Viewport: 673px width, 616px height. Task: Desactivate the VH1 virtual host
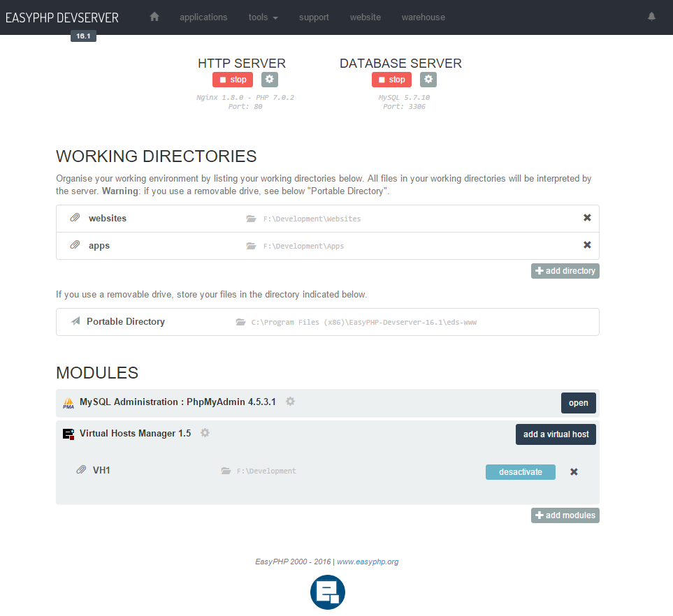click(x=520, y=472)
